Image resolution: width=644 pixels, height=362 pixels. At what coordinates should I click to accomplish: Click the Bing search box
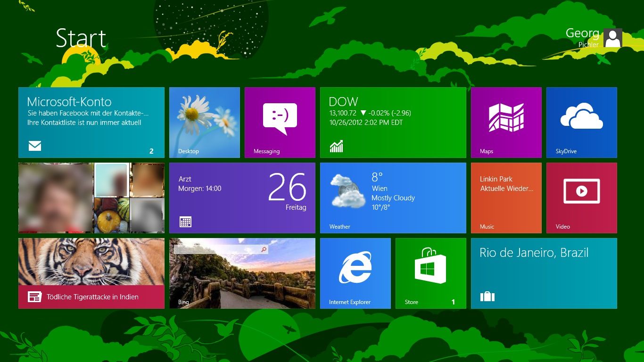(221, 249)
